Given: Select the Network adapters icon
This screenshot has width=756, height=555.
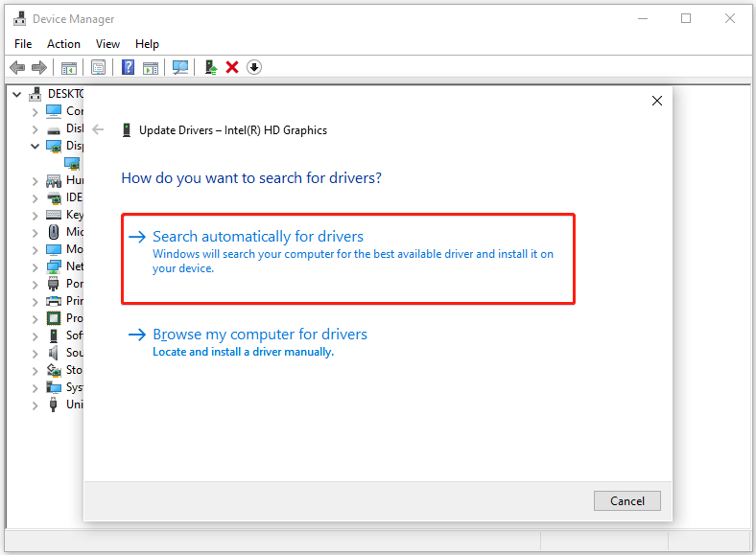Looking at the screenshot, I should pyautogui.click(x=54, y=266).
